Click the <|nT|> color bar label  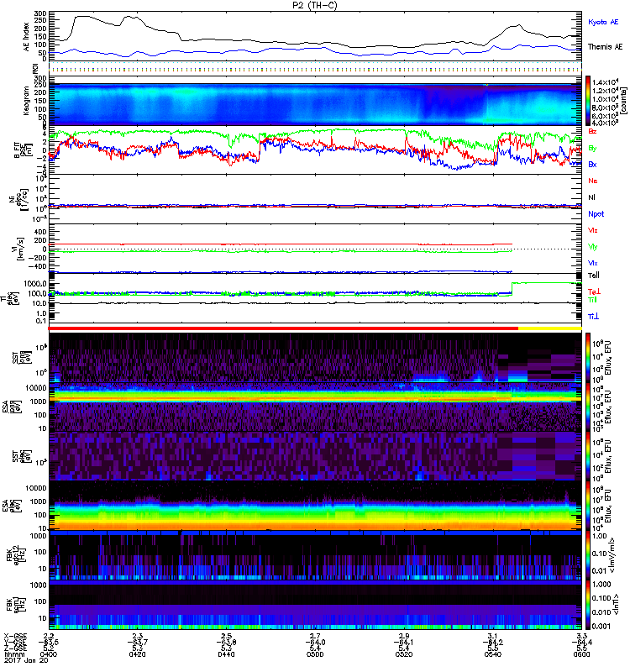click(x=616, y=605)
